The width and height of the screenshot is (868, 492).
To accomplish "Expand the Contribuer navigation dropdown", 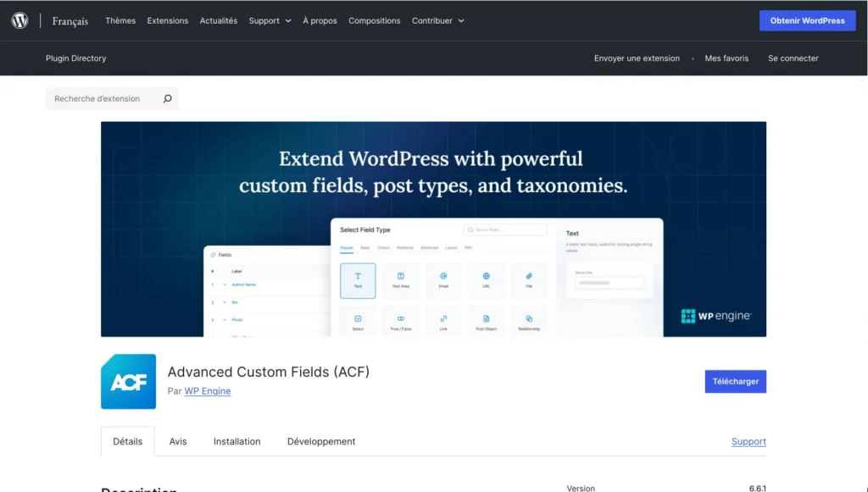I will [x=437, y=20].
